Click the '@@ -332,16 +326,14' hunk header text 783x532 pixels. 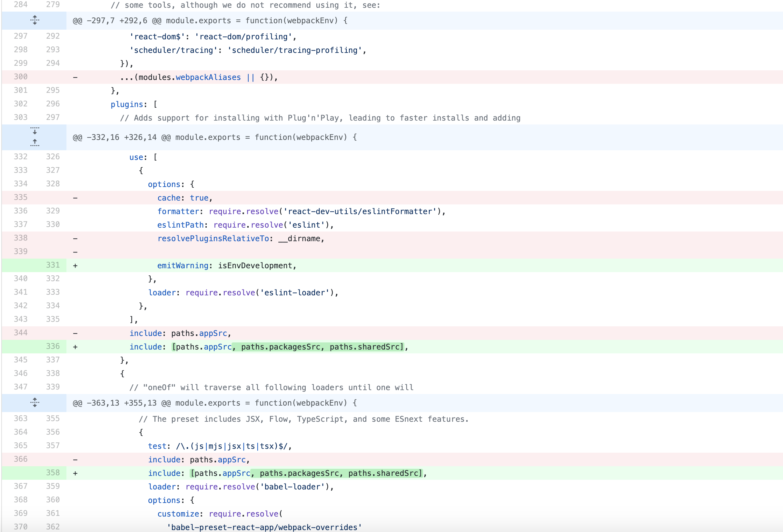click(x=215, y=137)
